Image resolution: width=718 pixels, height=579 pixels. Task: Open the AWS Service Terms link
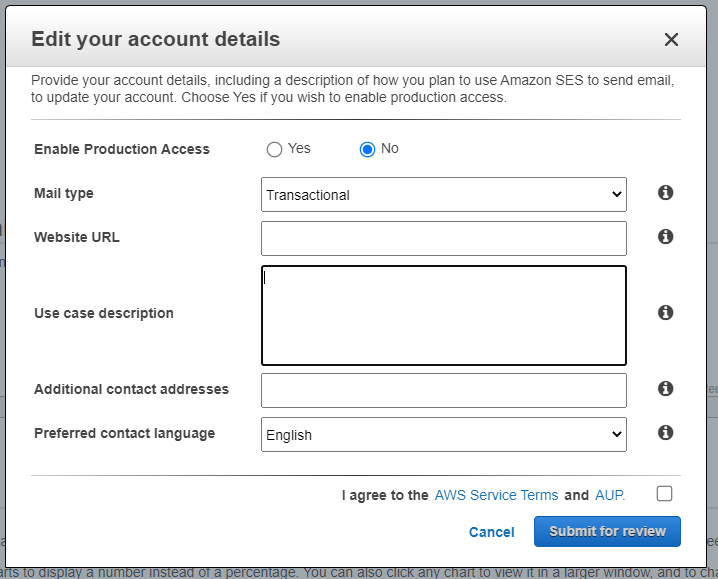pos(496,495)
